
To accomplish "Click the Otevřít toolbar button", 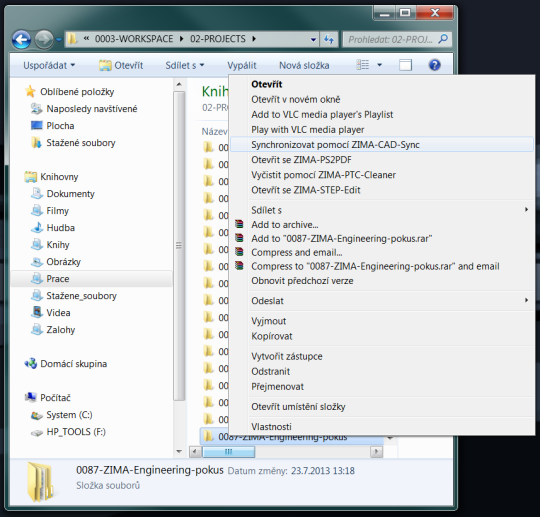I will point(121,65).
